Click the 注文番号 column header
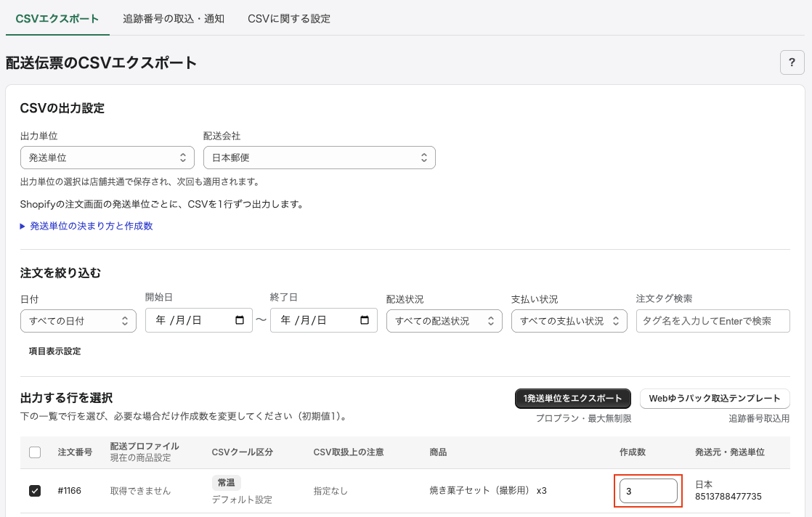This screenshot has width=812, height=517. click(x=75, y=452)
